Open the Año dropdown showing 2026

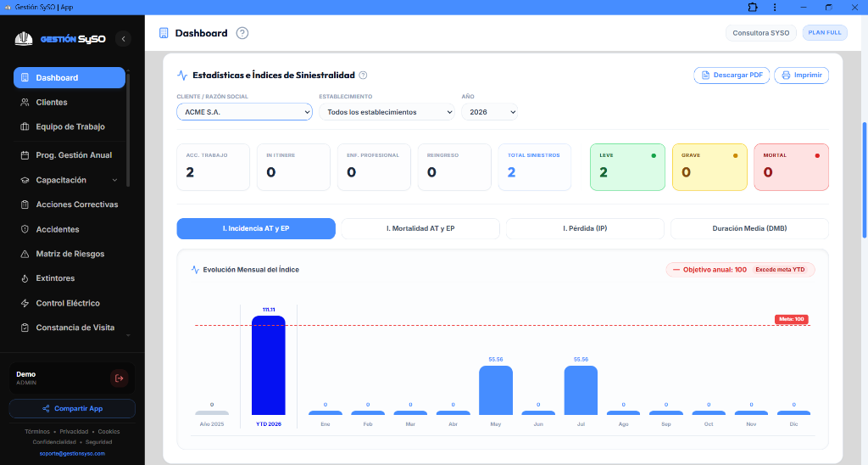coord(489,112)
